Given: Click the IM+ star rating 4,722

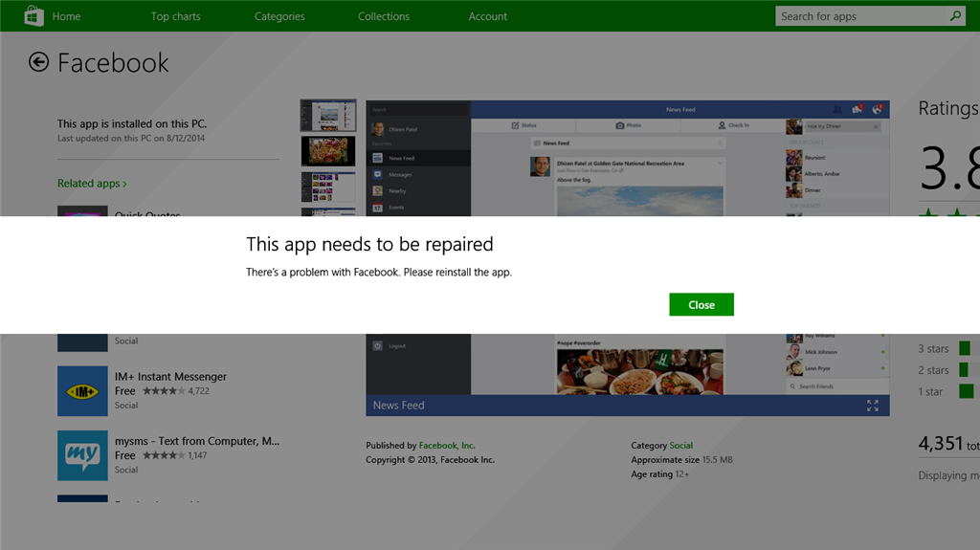Looking at the screenshot, I should [x=176, y=390].
